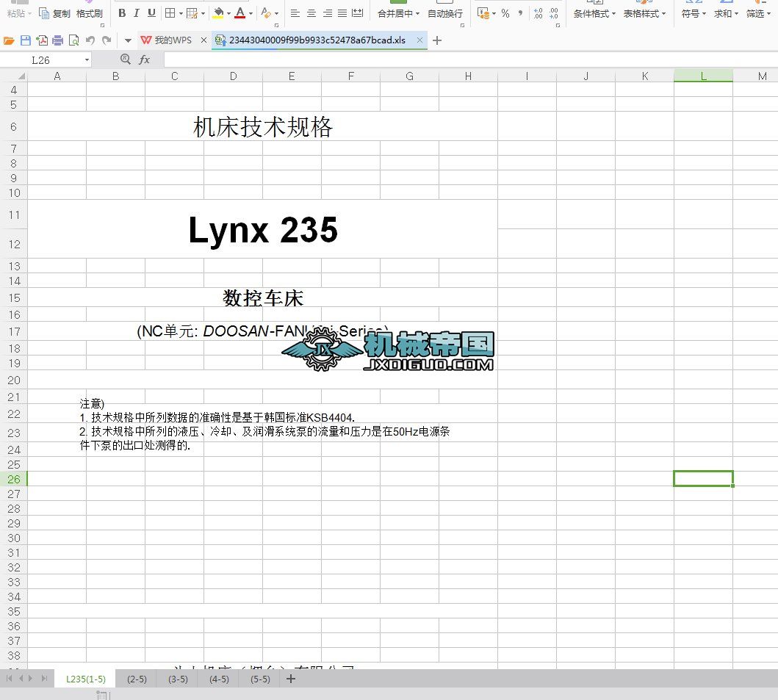Open insert function fx dialog
778x700 pixels.
[x=145, y=59]
